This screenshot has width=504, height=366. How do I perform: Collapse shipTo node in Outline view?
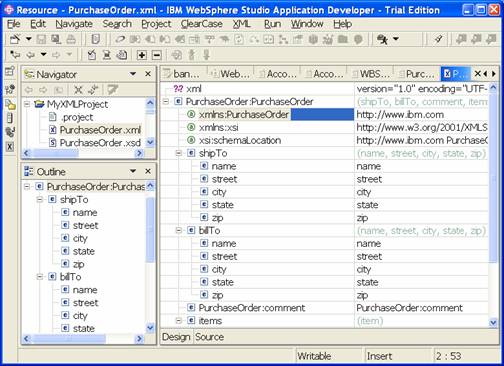tap(40, 200)
